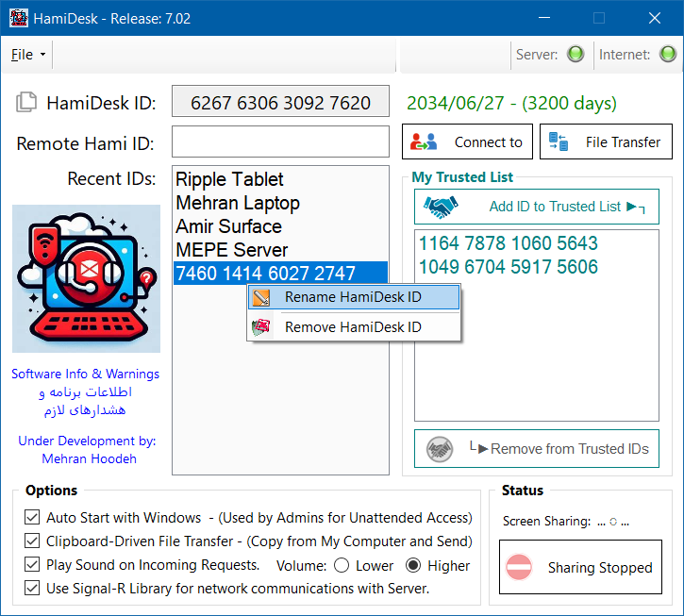Open the File dropdown menu
The height and width of the screenshot is (616, 684).
point(28,55)
